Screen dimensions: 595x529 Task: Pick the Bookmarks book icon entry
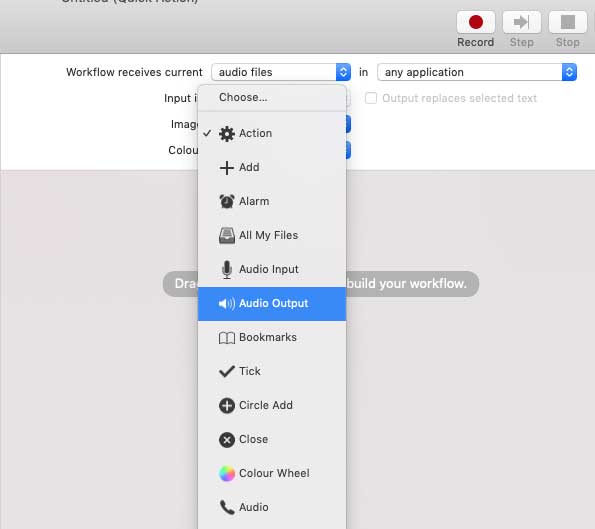pos(272,337)
